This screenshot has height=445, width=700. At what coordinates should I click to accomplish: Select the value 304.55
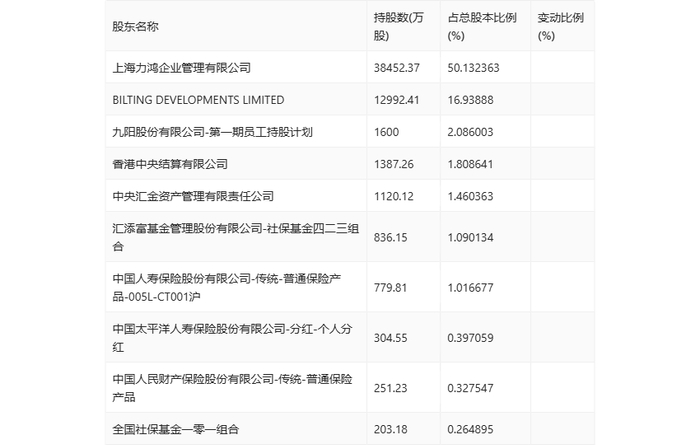391,338
